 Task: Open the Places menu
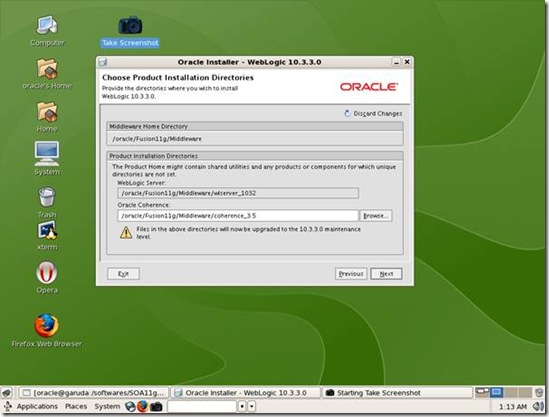tap(76, 406)
